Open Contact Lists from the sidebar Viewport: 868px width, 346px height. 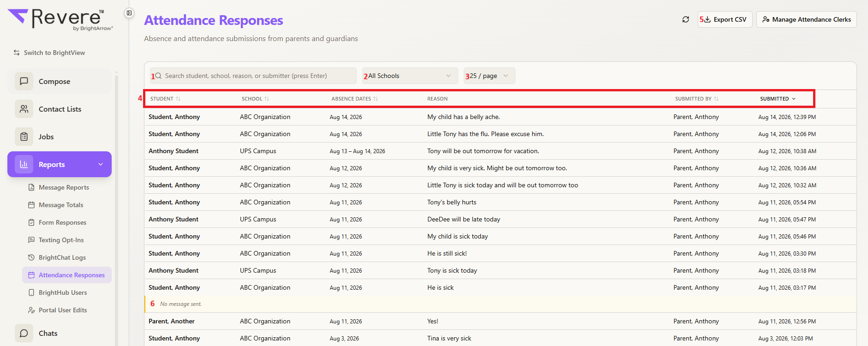tap(60, 109)
